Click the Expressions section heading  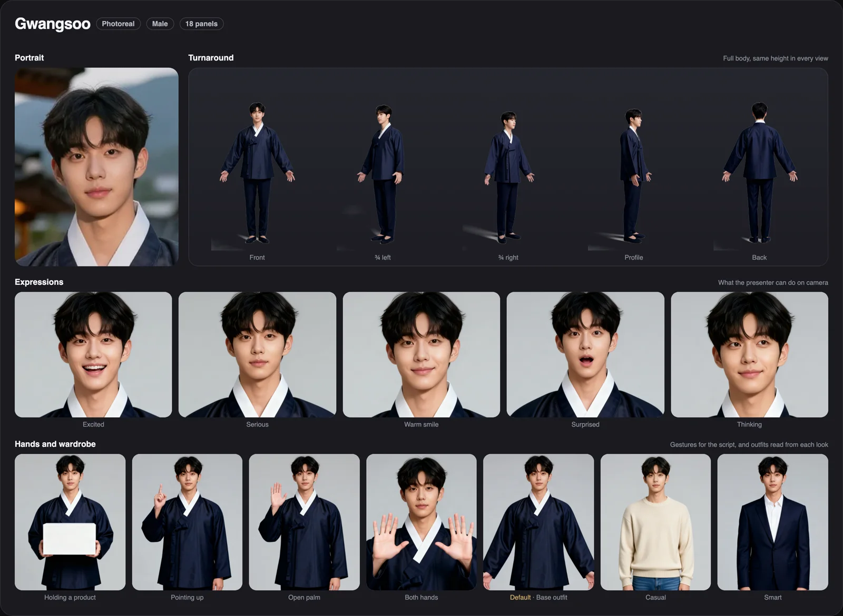(39, 282)
